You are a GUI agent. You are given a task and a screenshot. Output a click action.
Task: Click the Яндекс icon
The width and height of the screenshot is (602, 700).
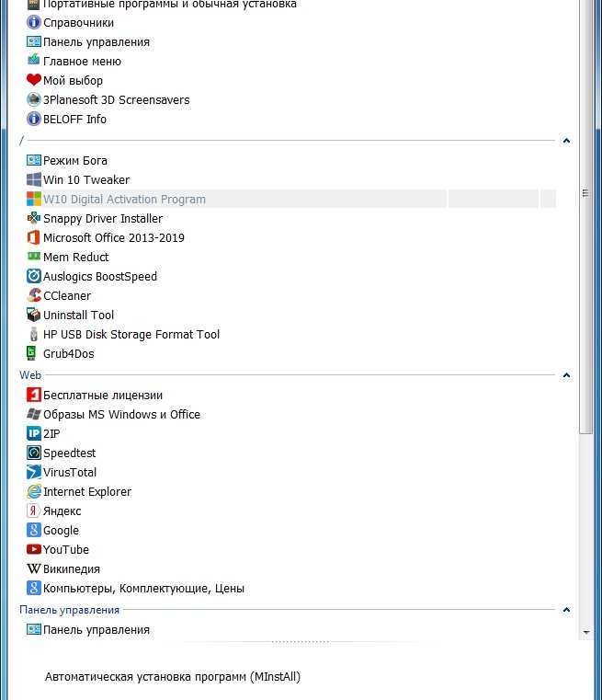(32, 511)
